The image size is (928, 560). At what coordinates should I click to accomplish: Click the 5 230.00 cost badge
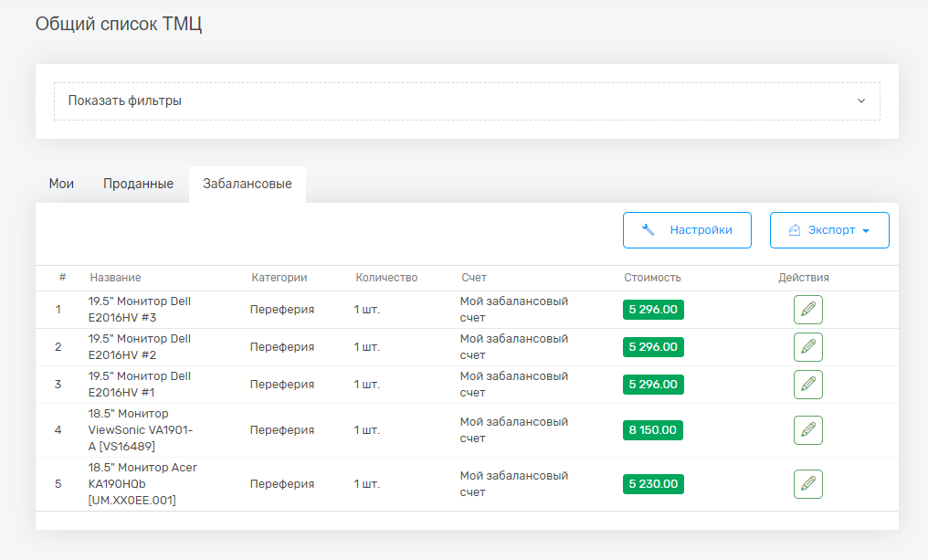pos(653,483)
